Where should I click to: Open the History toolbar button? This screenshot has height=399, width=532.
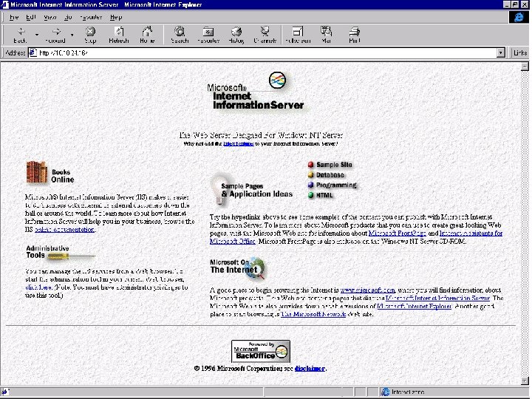click(236, 35)
